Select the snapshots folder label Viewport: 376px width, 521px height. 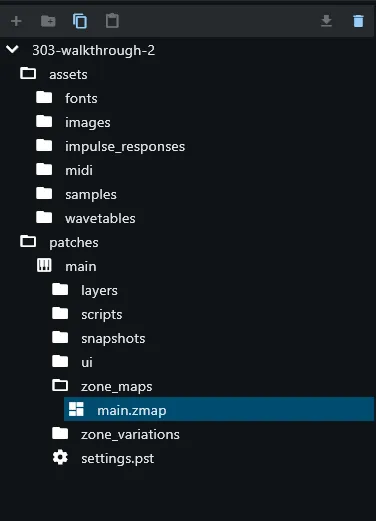pos(113,339)
